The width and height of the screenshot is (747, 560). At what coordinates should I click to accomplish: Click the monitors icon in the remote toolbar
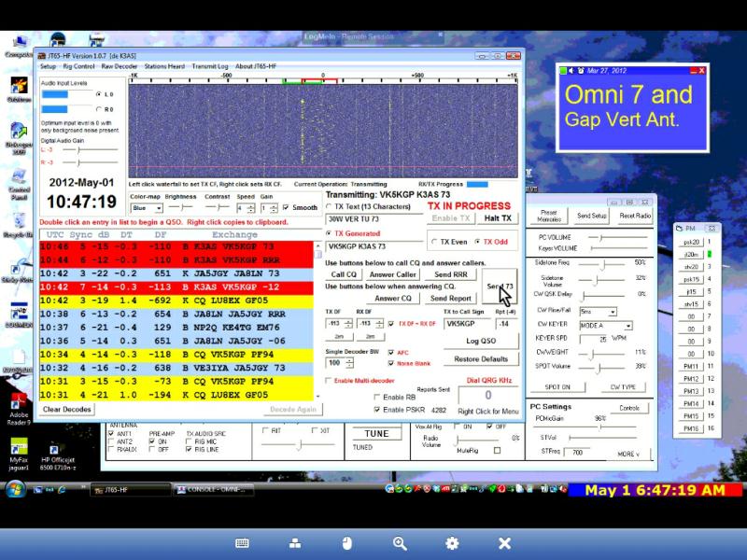point(295,543)
